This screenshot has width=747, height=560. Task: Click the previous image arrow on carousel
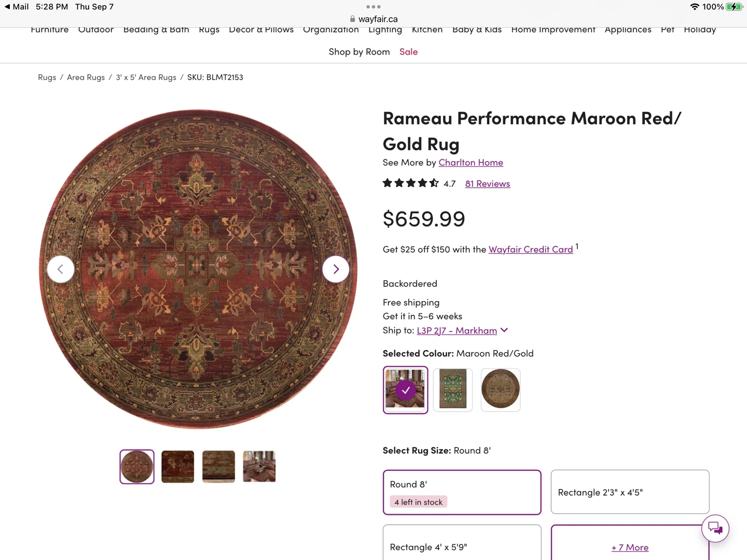point(61,269)
